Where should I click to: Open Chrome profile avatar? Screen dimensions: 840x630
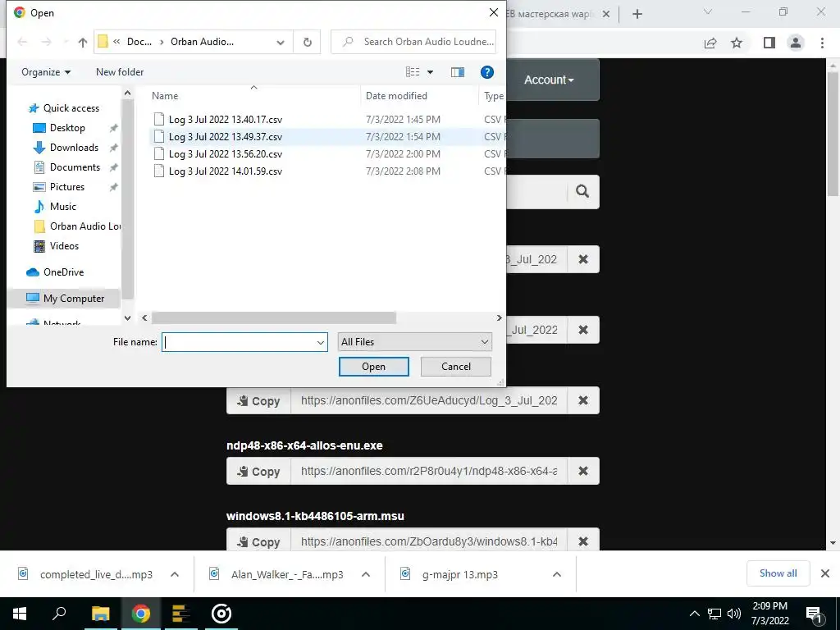796,43
